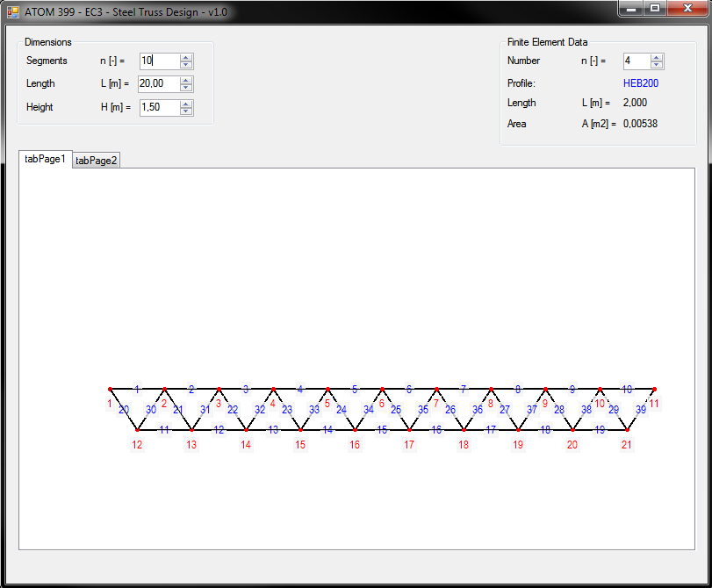Focus the Segments n input field

tap(160, 61)
